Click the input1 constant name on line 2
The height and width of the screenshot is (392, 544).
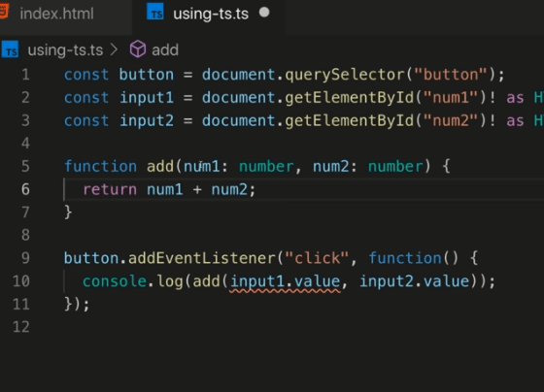147,98
